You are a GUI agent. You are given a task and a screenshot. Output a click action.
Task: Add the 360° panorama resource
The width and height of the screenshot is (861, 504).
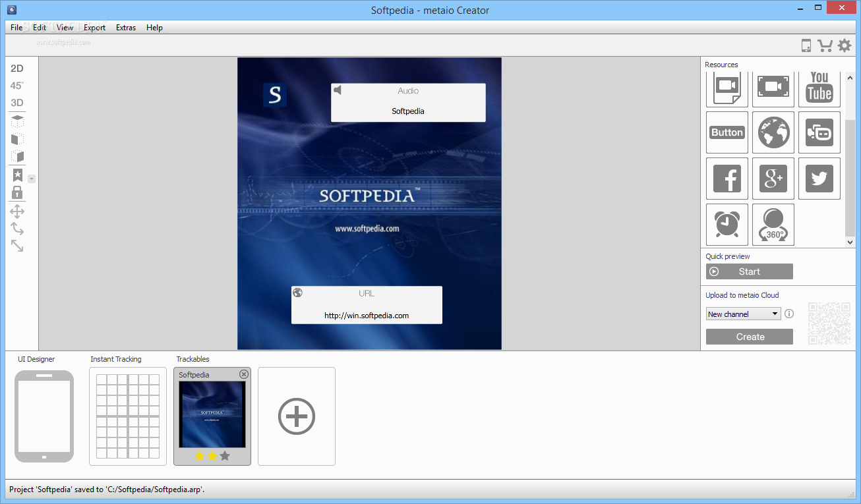(773, 225)
